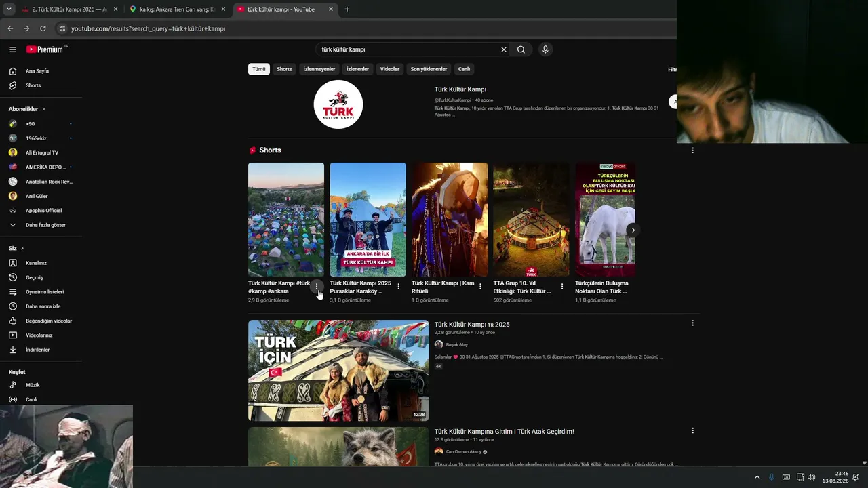The image size is (868, 488).
Task: Open the YouTube guide hamburger menu
Action: [13, 49]
